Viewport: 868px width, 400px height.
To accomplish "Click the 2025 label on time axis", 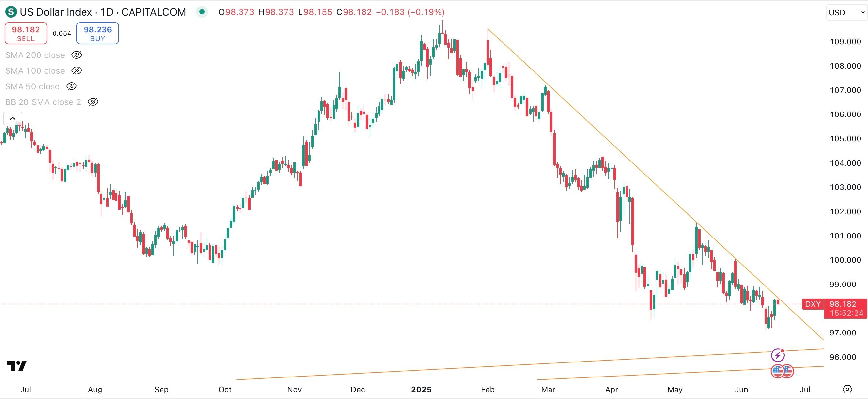I will click(x=422, y=390).
